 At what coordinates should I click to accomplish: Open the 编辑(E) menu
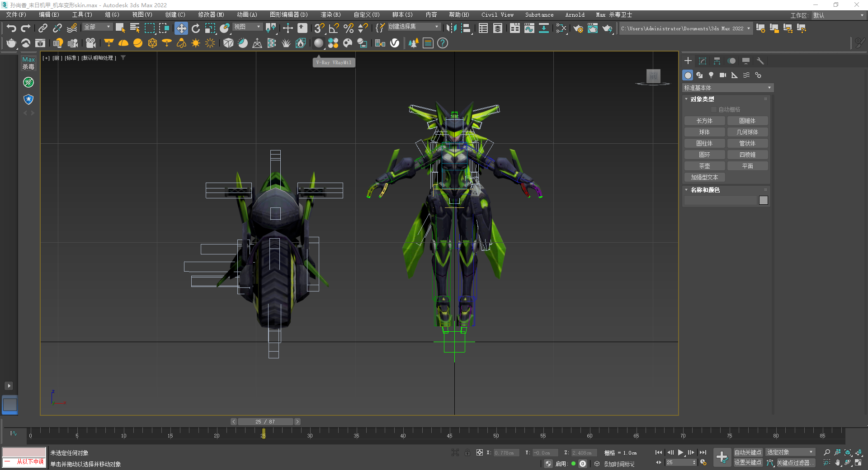[49, 15]
